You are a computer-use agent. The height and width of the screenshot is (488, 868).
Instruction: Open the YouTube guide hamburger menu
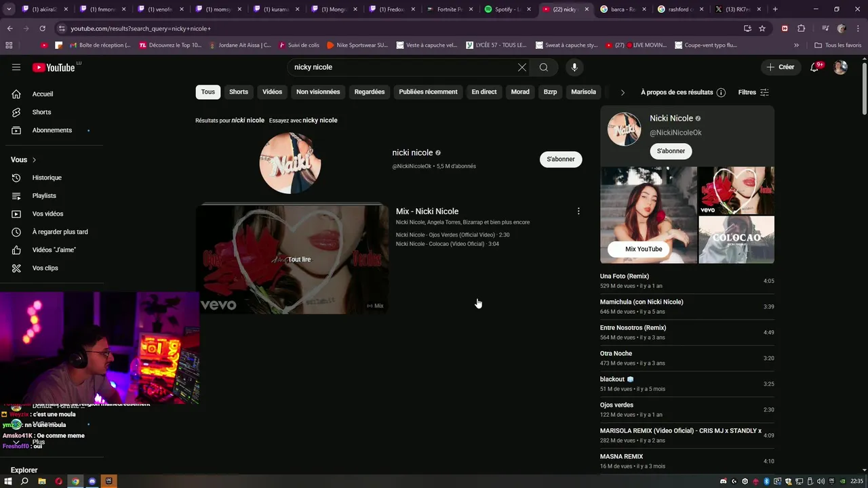tap(16, 67)
